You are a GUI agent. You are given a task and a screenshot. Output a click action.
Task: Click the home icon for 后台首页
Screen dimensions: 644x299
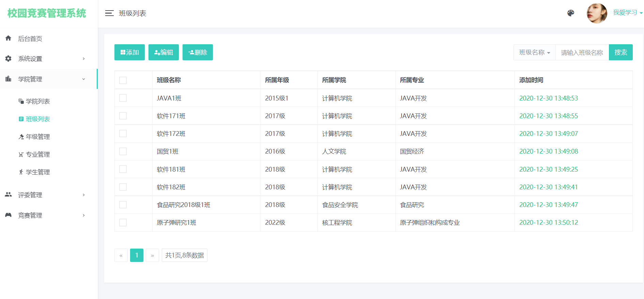[x=9, y=38]
